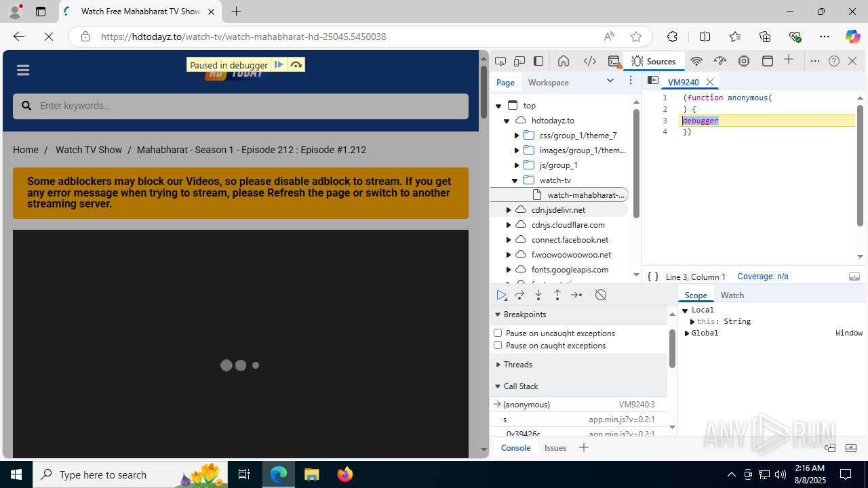Step over from Paused in debugger overlay

(x=296, y=65)
